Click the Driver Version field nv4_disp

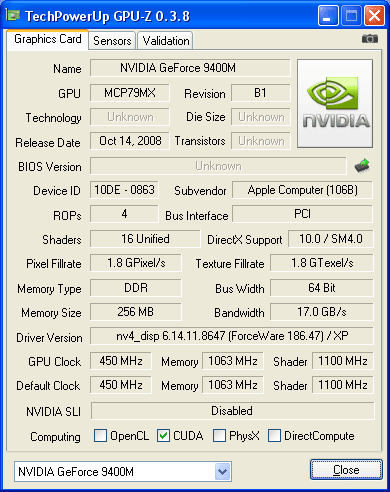click(x=232, y=336)
